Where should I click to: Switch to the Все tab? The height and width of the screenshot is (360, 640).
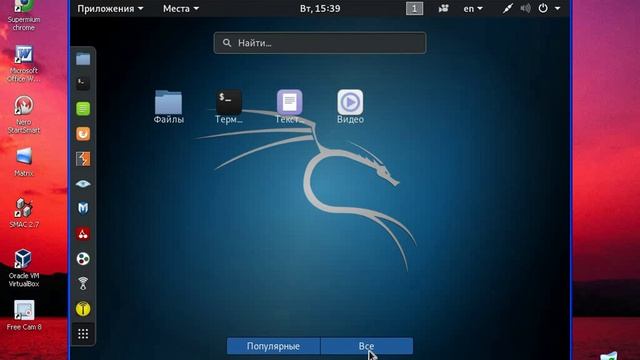(x=367, y=346)
